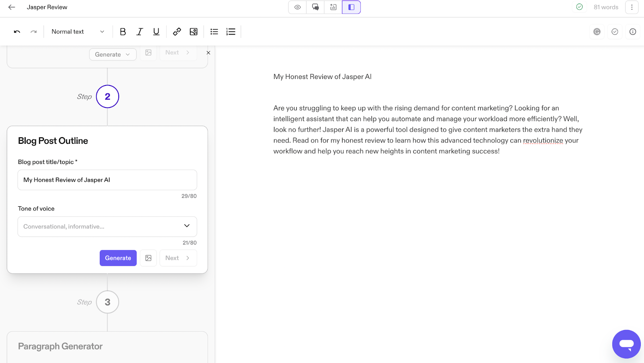Redo the last edit
Image resolution: width=644 pixels, height=363 pixels.
pos(34,31)
